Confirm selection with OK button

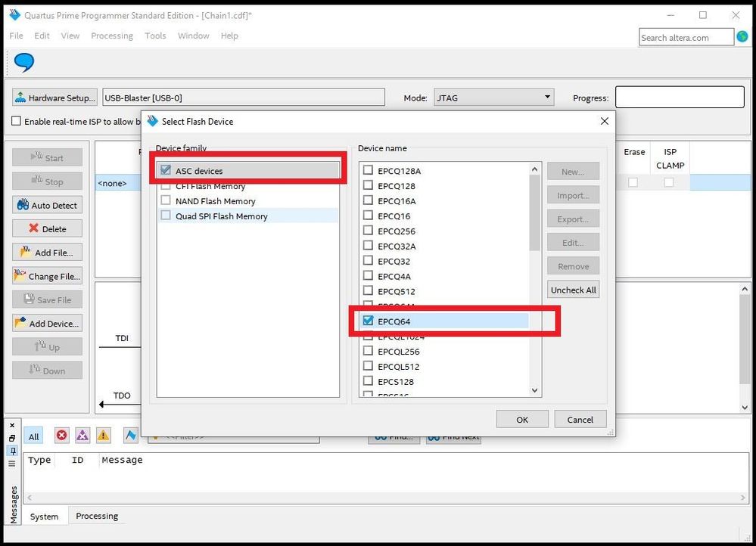522,419
